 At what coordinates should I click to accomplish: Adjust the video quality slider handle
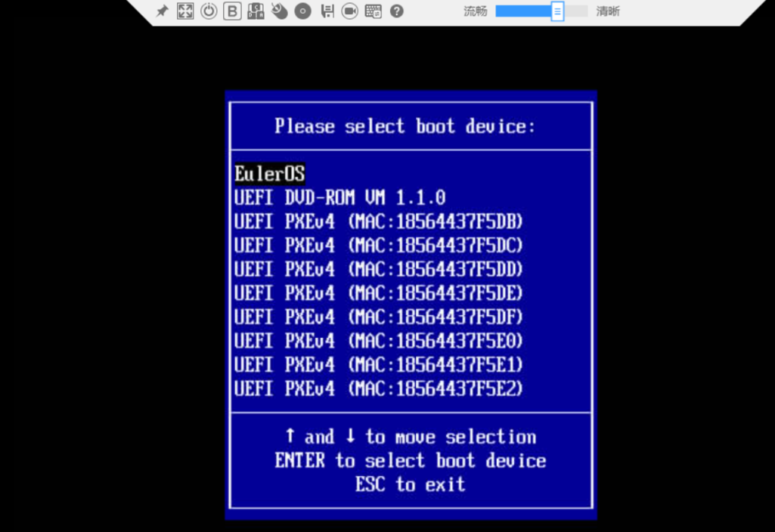pyautogui.click(x=557, y=11)
